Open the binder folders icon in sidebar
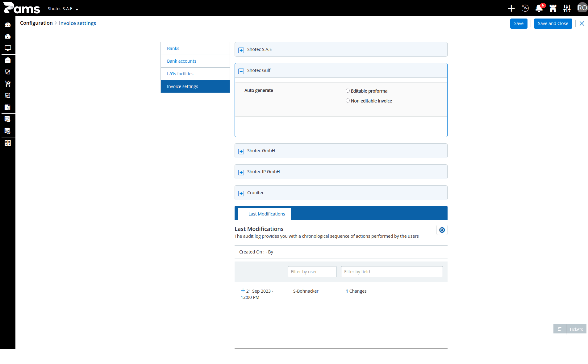Image resolution: width=588 pixels, height=364 pixels. coord(8,143)
